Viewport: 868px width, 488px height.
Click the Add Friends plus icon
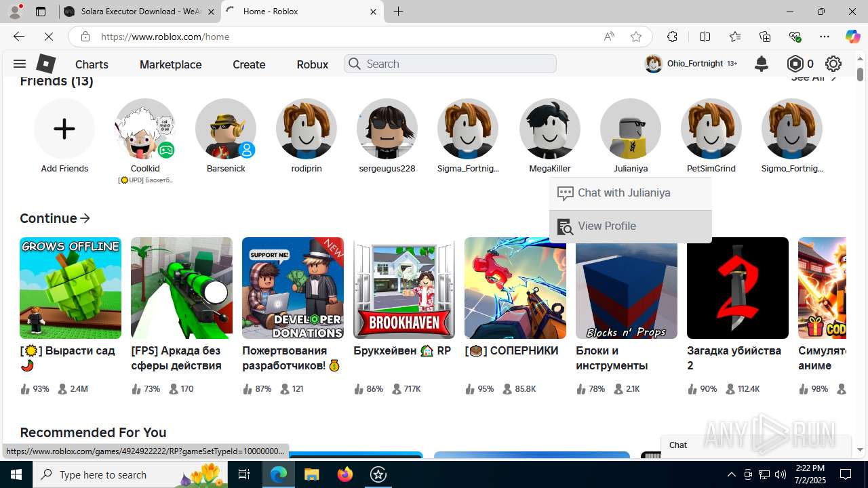64,129
